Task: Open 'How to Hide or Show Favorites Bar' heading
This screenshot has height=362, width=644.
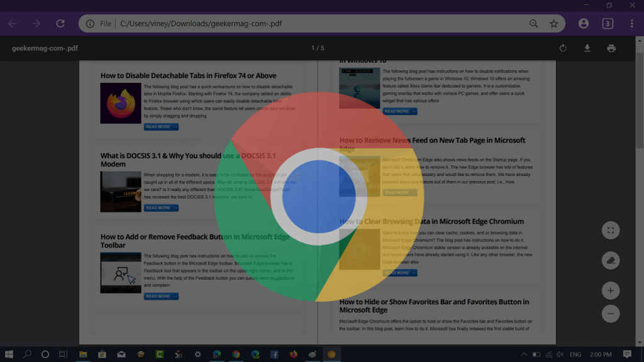Action: pos(434,306)
